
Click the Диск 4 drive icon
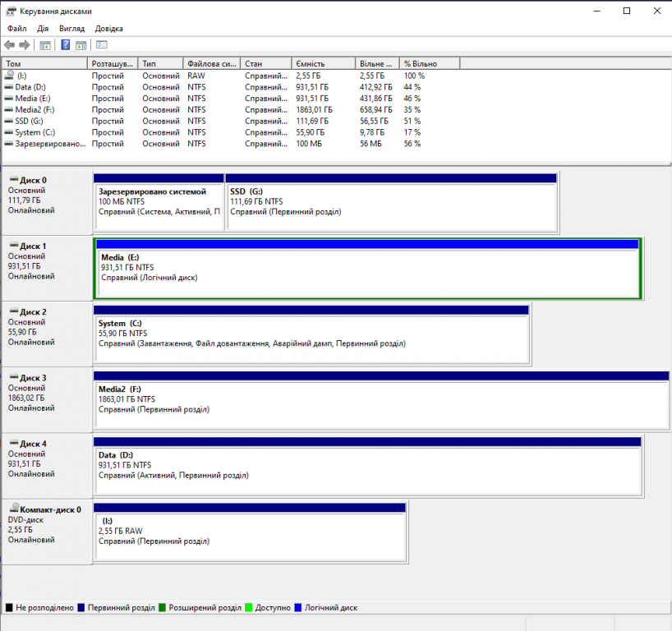14,443
